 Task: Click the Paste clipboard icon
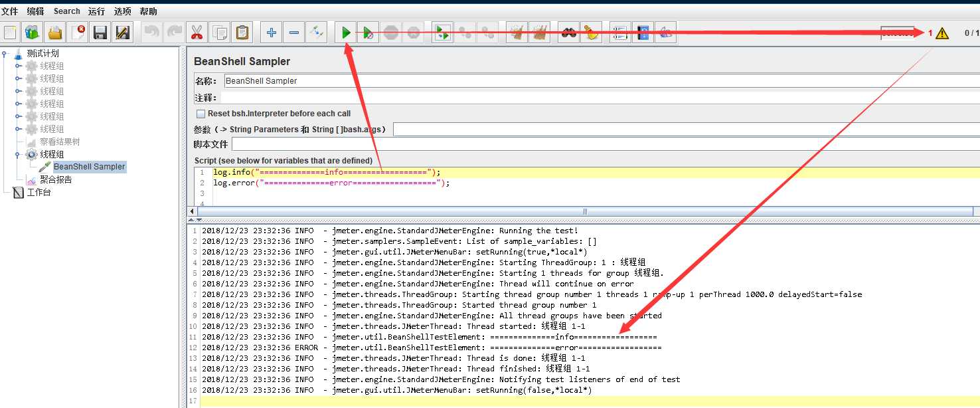(242, 33)
